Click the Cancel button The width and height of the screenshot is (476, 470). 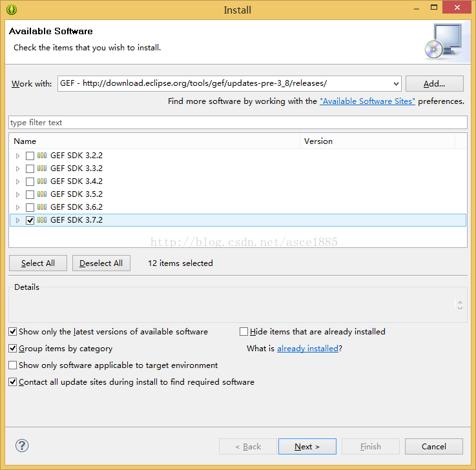[x=434, y=446]
